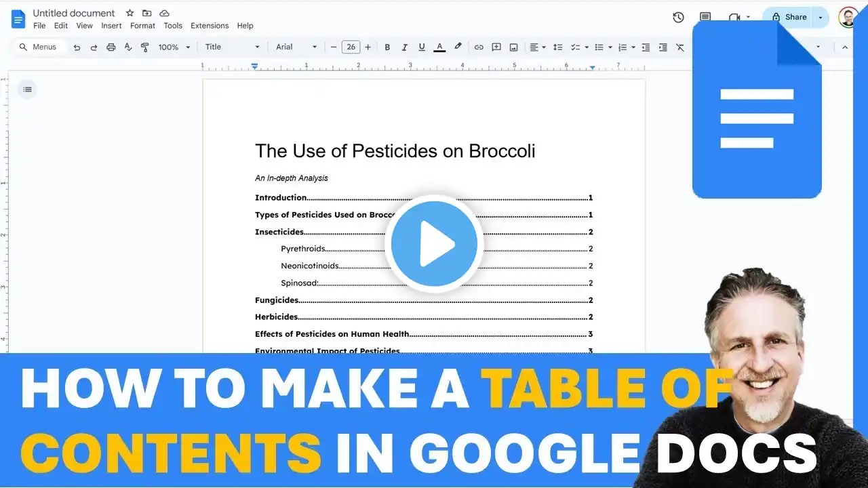Open the Edit menu
868x488 pixels.
[x=61, y=26]
